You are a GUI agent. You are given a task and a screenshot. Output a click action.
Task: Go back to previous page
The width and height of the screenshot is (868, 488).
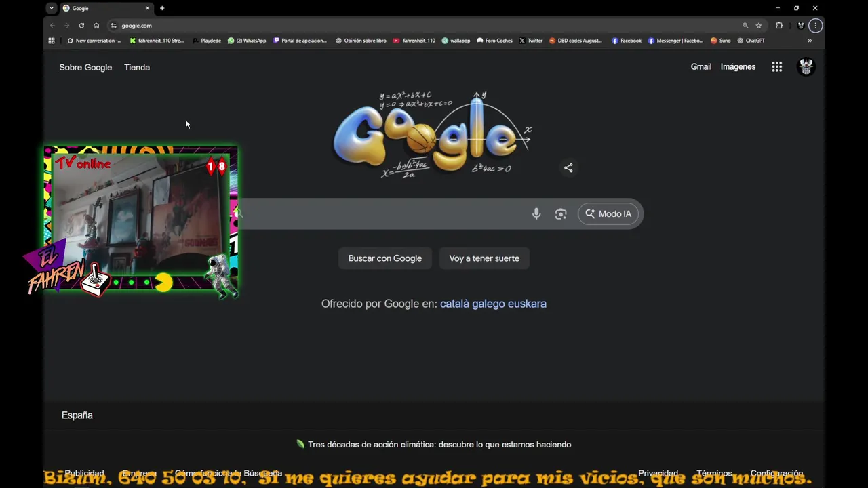52,26
